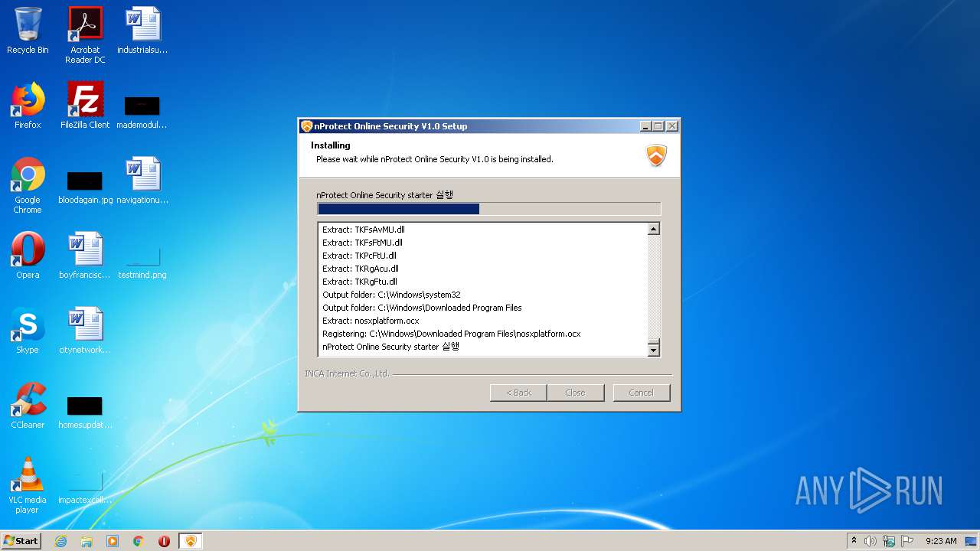The width and height of the screenshot is (980, 551).
Task: Click the disabled Back button
Action: pyautogui.click(x=518, y=393)
